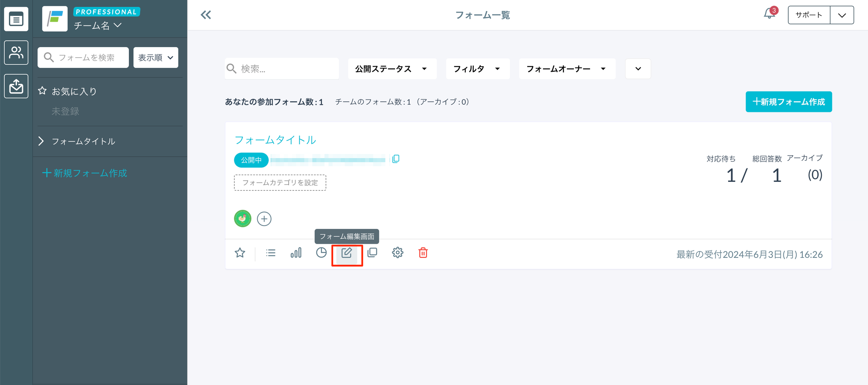Focus the main 検索 search field
The image size is (868, 385).
tap(282, 69)
